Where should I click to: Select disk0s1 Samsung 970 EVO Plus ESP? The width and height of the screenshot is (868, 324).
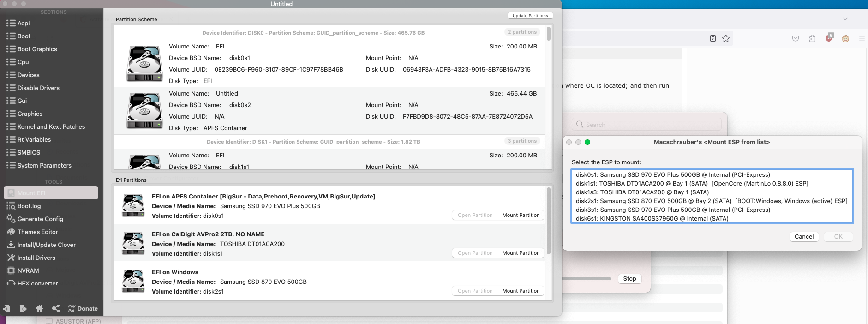[x=712, y=174]
